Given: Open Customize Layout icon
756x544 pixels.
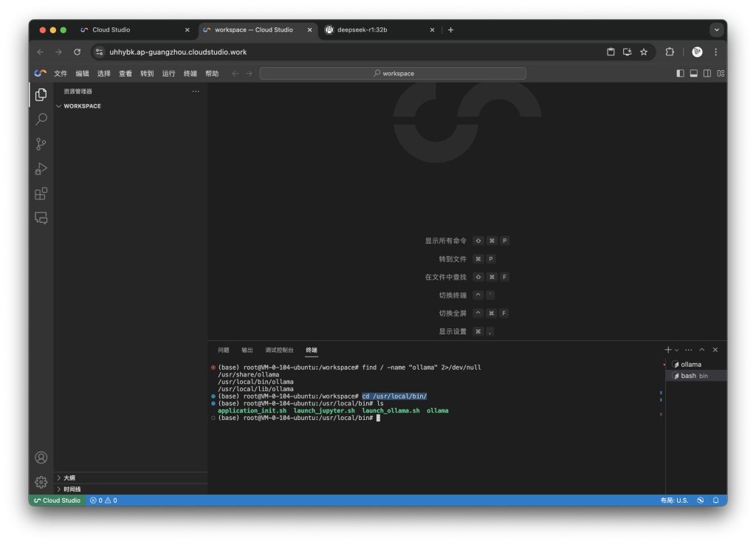Looking at the screenshot, I should tap(721, 73).
